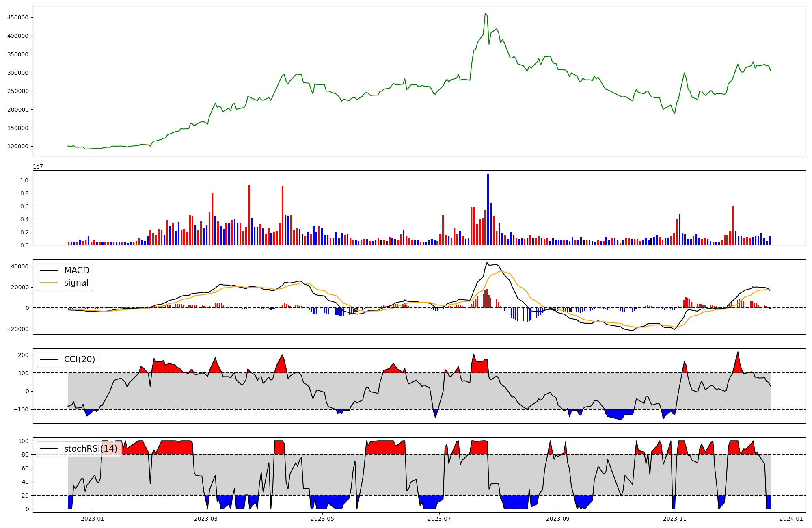Viewport: 812px width, 528px height.
Task: Click the tallest blue volume bar
Action: [x=488, y=209]
